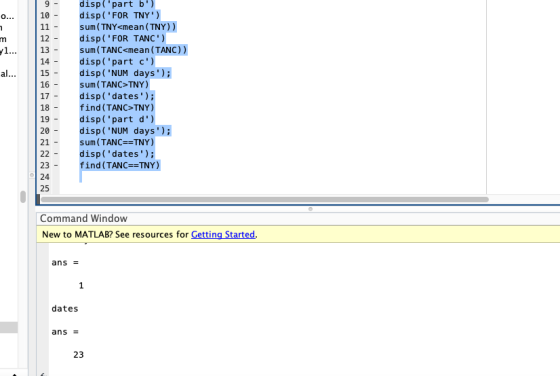Image resolution: width=560 pixels, height=376 pixels.
Task: Click code sum(TANC<mean(TANC))
Action: coord(133,50)
